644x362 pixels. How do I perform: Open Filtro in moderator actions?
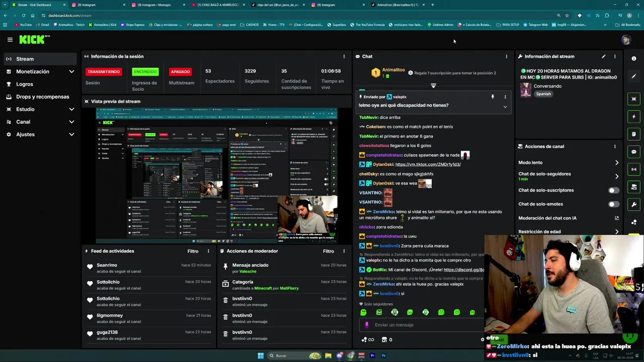[329, 251]
